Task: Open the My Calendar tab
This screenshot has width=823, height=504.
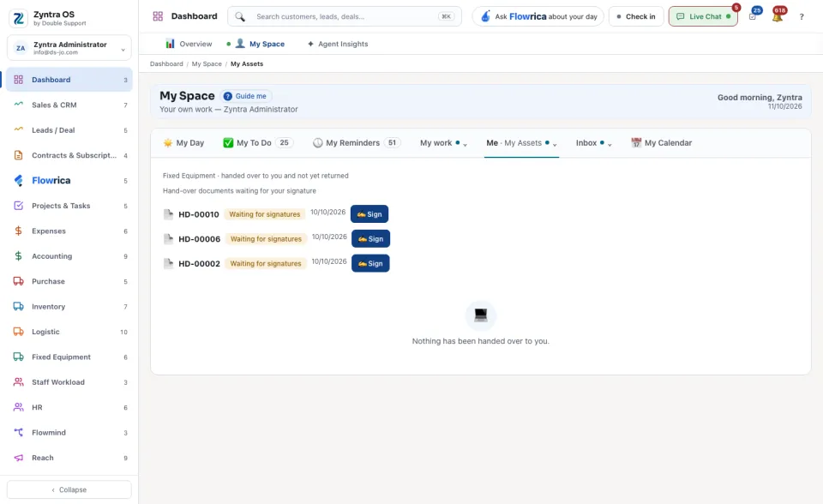Action: (x=661, y=143)
